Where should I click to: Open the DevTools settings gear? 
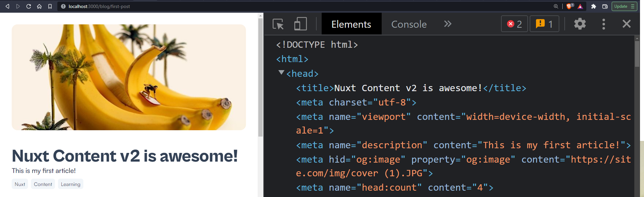point(580,24)
